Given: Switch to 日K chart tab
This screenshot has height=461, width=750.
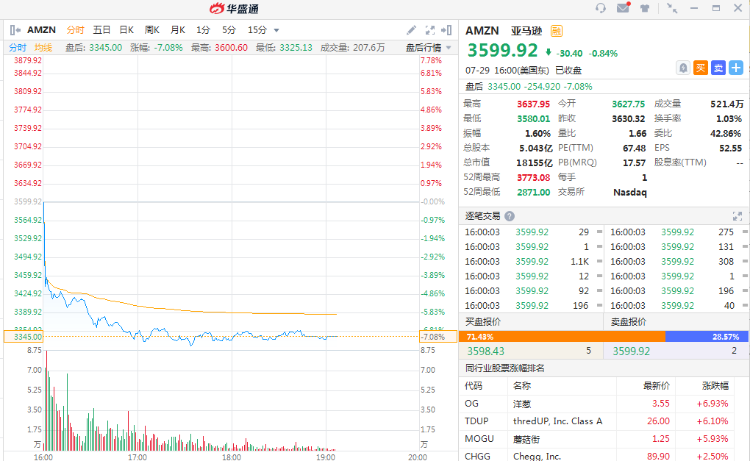Looking at the screenshot, I should tap(126, 30).
